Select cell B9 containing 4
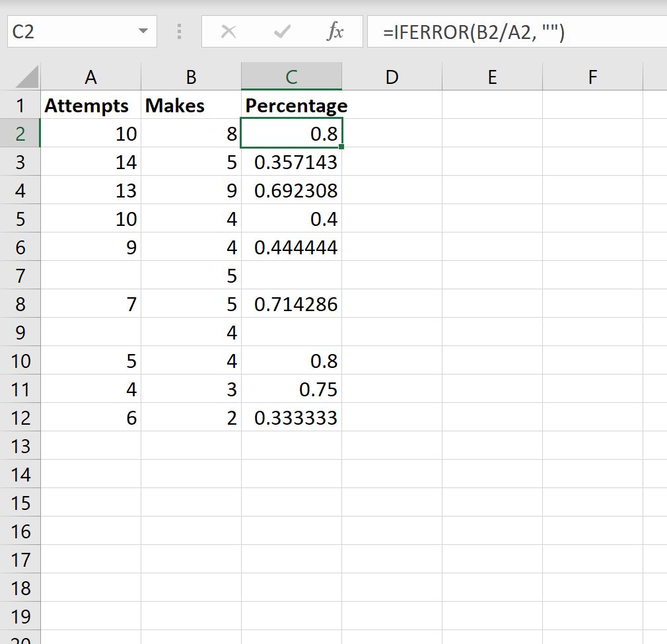 pyautogui.click(x=191, y=332)
